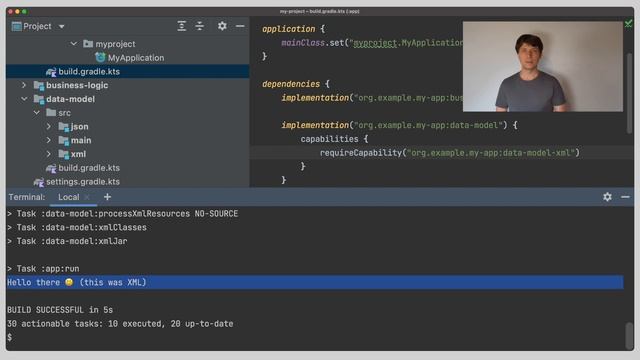This screenshot has height=360, width=640.
Task: Click the highlighted 'Hello there' output line
Action: click(x=315, y=282)
